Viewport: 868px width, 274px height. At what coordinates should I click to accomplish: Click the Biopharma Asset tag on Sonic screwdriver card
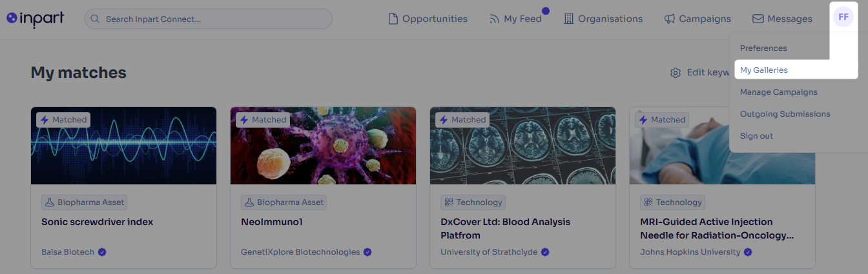[85, 202]
